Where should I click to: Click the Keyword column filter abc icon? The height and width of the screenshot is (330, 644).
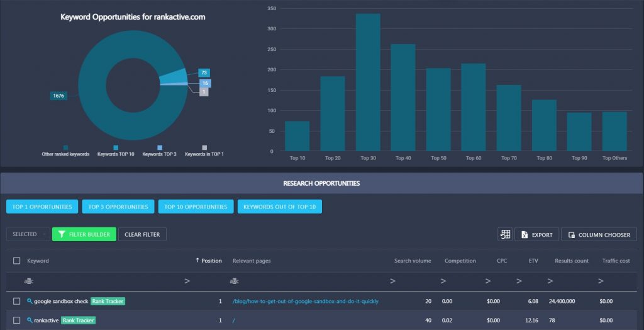(x=28, y=282)
